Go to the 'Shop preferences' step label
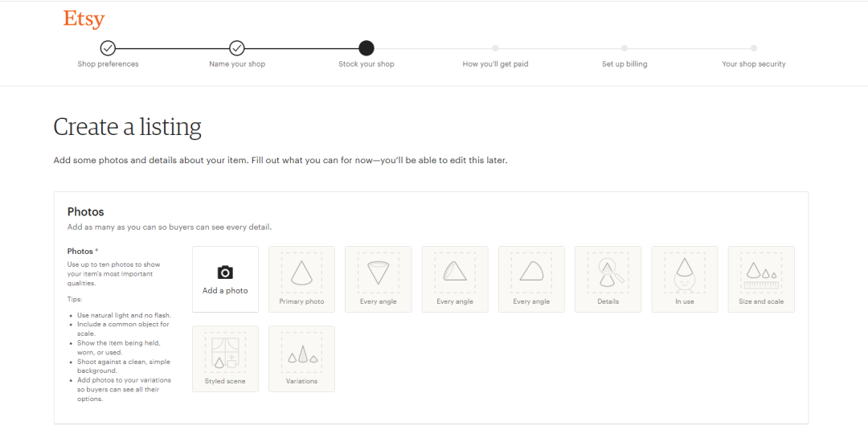Screen dimensions: 868x426 pyautogui.click(x=108, y=64)
